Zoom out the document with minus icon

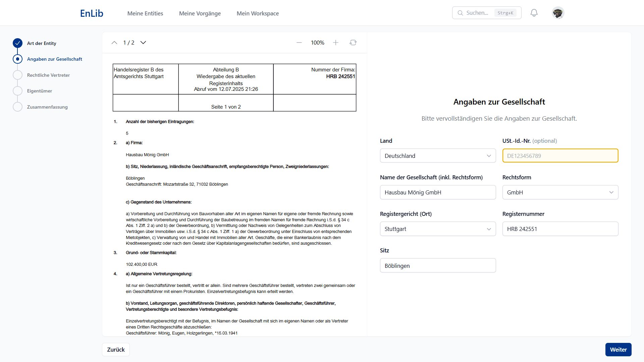(299, 43)
